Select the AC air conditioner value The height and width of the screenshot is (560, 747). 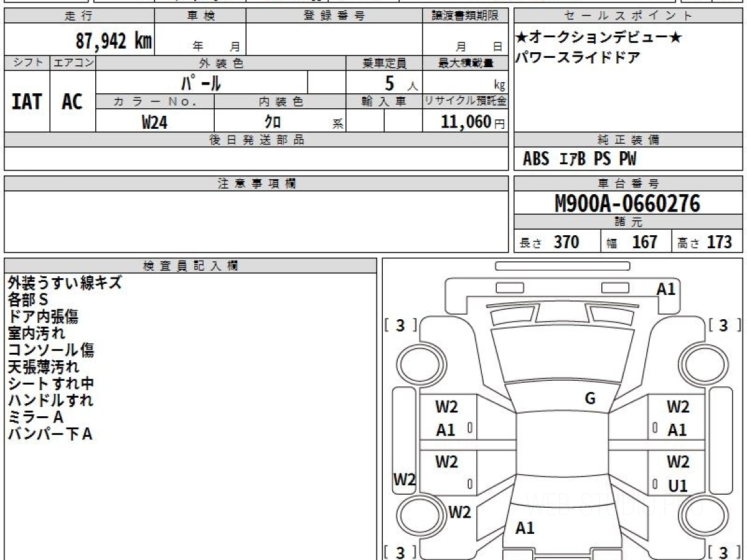(72, 101)
